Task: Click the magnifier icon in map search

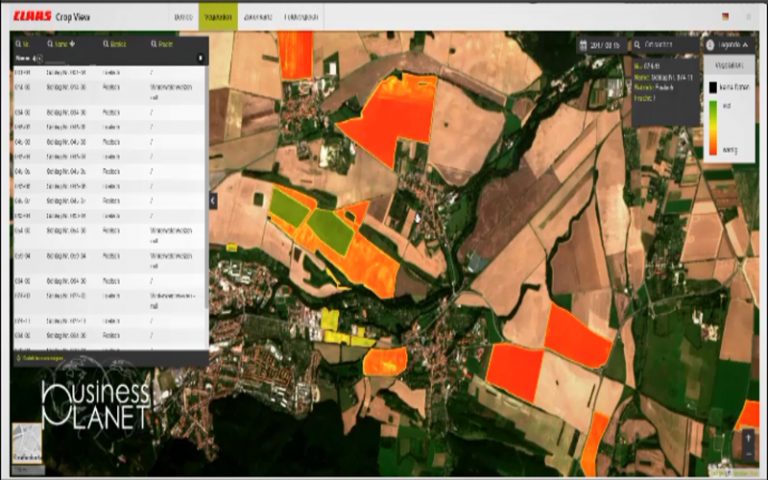Action: pyautogui.click(x=638, y=45)
